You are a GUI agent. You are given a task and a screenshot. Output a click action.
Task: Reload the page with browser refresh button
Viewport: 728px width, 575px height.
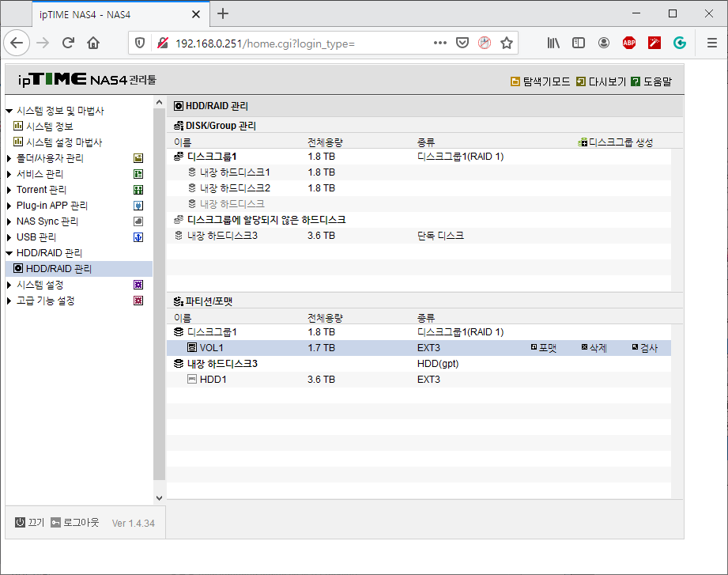coord(68,44)
